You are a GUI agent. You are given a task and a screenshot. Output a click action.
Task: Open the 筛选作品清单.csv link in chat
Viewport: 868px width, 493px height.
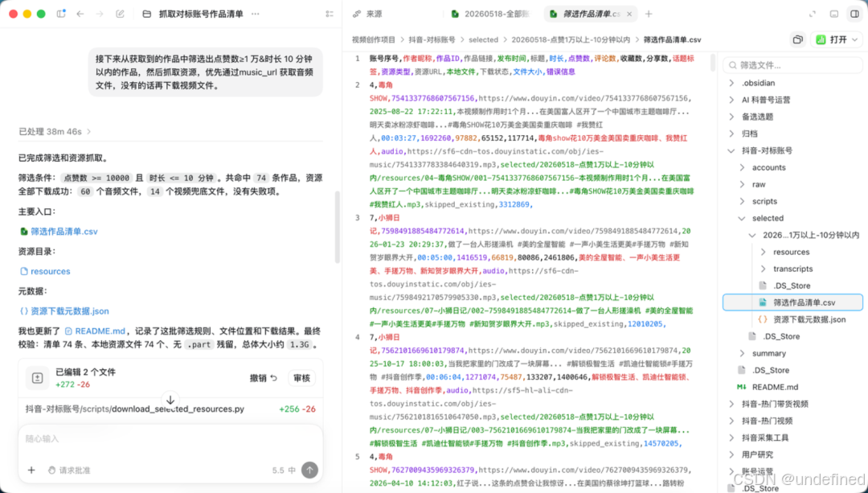click(x=59, y=231)
